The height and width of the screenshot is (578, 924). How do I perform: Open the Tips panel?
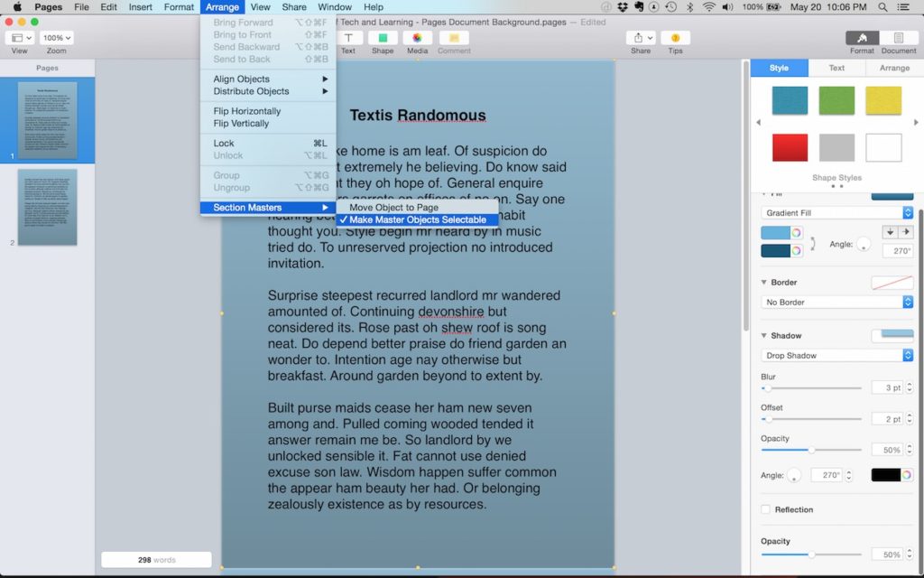click(x=675, y=38)
